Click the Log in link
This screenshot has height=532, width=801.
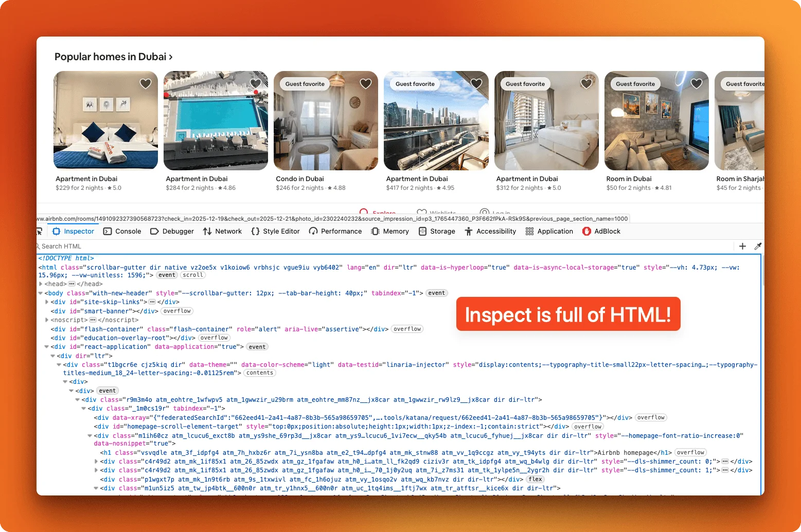coord(497,212)
